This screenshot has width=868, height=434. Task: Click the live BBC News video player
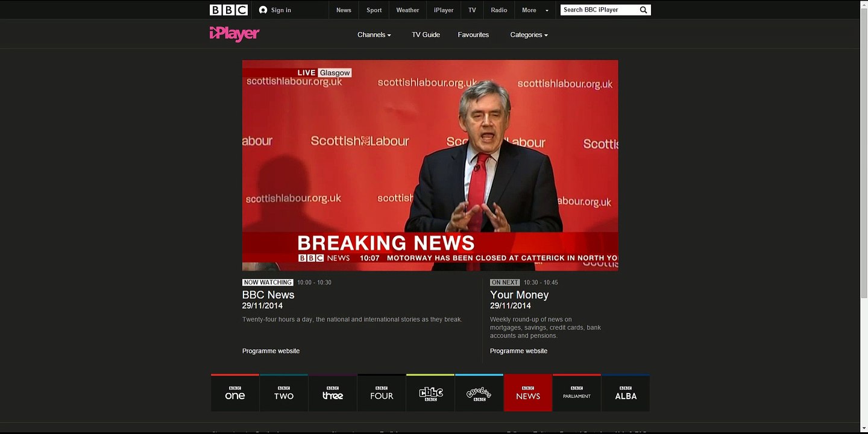430,165
